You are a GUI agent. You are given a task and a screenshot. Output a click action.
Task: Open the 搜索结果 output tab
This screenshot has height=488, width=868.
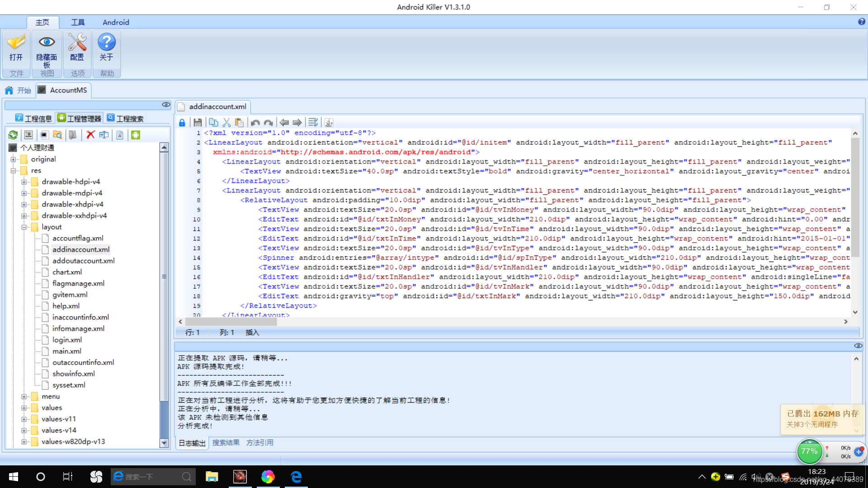pos(226,443)
